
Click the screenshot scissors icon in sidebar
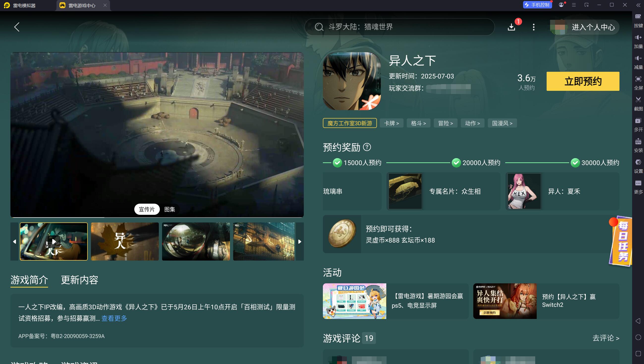click(638, 100)
